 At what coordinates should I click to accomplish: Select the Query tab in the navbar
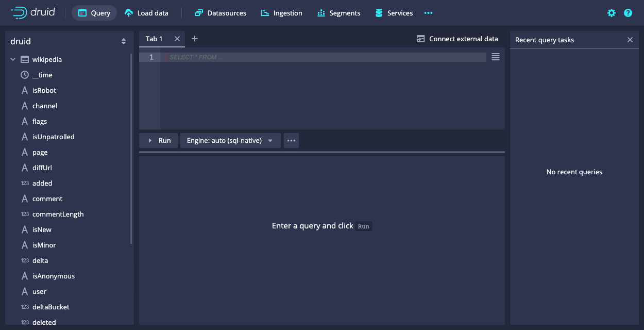click(94, 13)
